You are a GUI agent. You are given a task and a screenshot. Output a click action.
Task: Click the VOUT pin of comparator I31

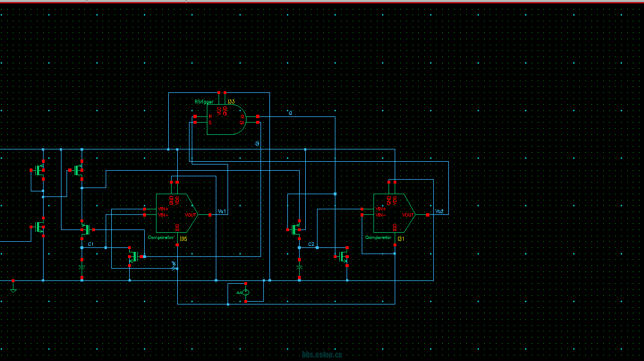click(428, 215)
